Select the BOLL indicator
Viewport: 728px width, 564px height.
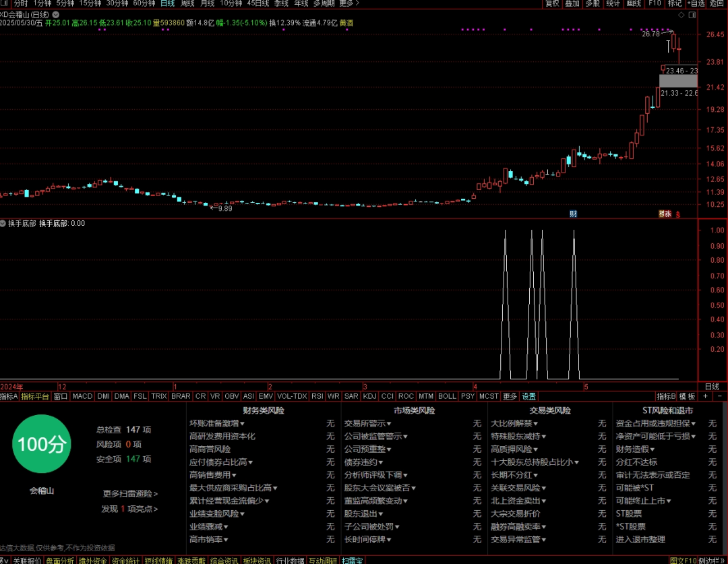click(x=447, y=396)
